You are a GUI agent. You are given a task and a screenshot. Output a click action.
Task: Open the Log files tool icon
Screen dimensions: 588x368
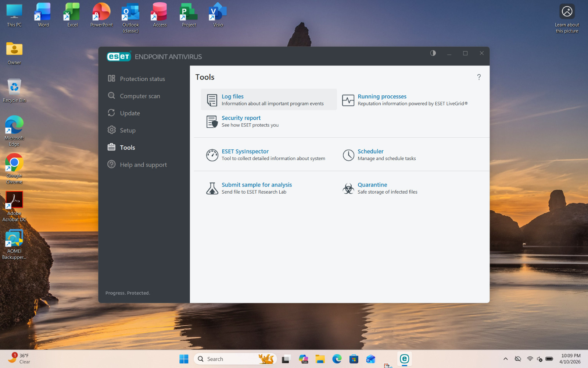[x=212, y=100]
